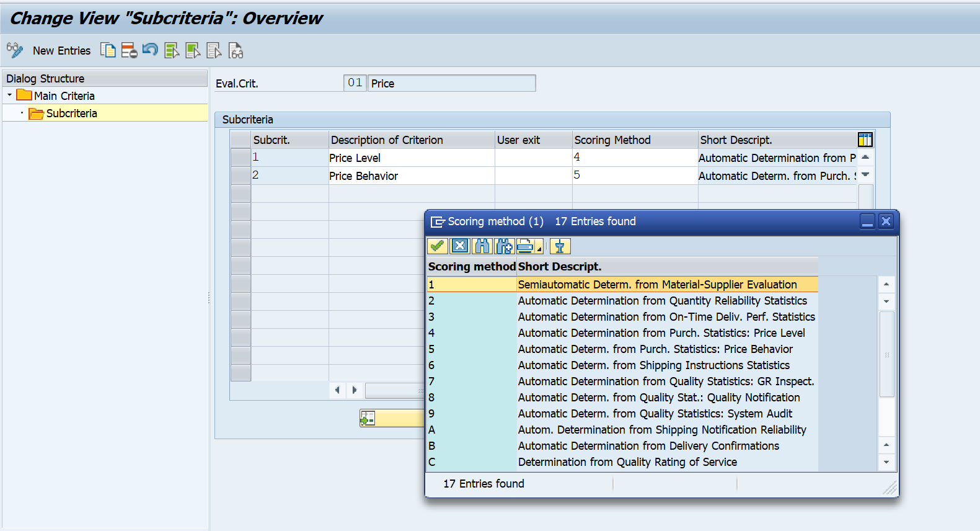Select Automatic Determ. Quality Statistics: System Audit

coord(655,414)
